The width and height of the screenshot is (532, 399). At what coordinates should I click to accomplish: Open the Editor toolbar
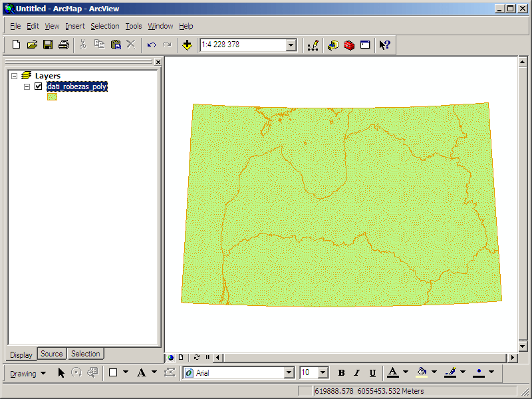click(313, 45)
